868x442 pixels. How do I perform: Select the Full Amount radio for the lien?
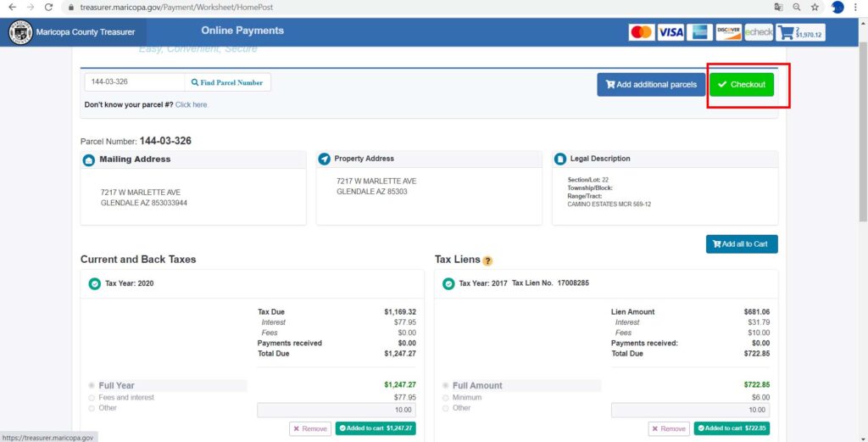445,385
